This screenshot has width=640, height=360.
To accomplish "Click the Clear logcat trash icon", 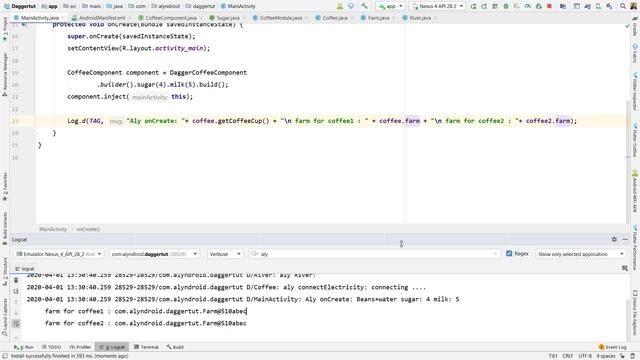I will click(x=16, y=280).
